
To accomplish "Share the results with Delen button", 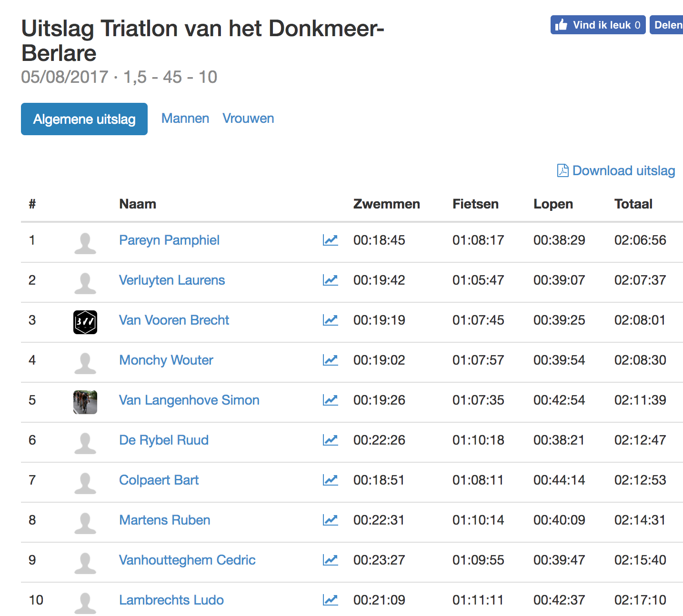I will pyautogui.click(x=667, y=25).
